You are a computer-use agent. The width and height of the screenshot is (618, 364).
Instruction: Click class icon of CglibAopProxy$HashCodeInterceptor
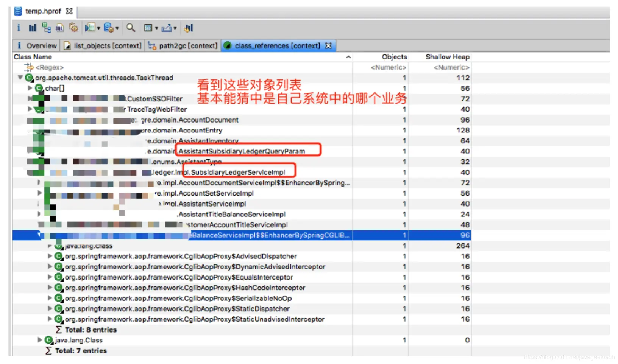coord(58,288)
